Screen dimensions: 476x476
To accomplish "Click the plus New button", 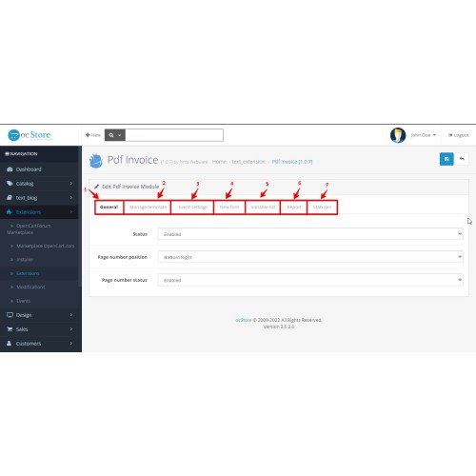I will (93, 135).
